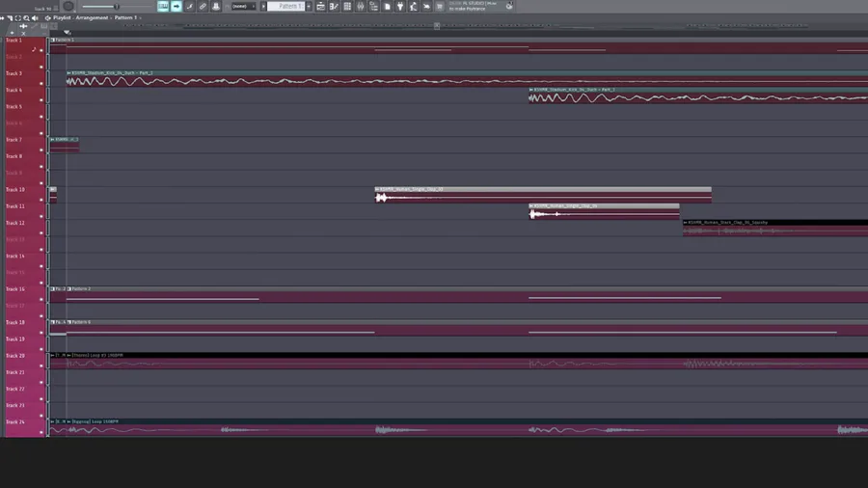Mute Track 20 using its dot
The height and width of the screenshot is (488, 868).
pos(41,366)
